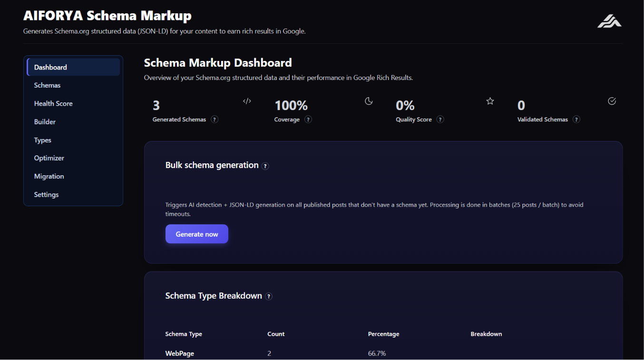Click the WebPage count value 2
644x360 pixels.
[x=270, y=353]
